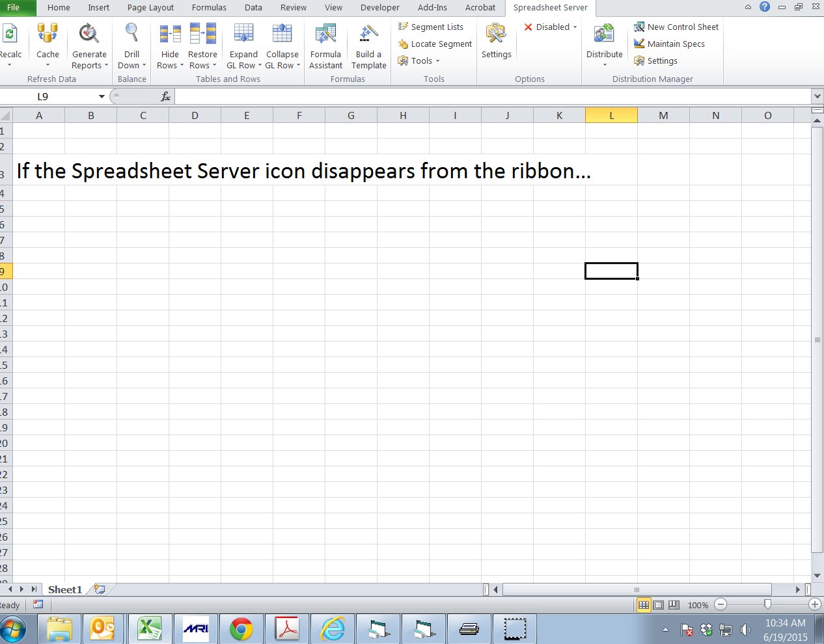Toggle the Disabled status option

(x=549, y=27)
